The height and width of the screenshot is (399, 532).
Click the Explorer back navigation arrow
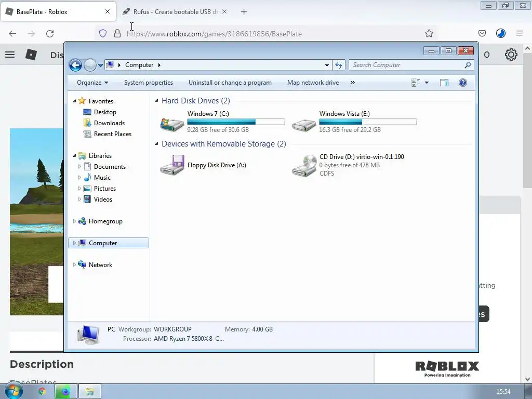click(75, 65)
